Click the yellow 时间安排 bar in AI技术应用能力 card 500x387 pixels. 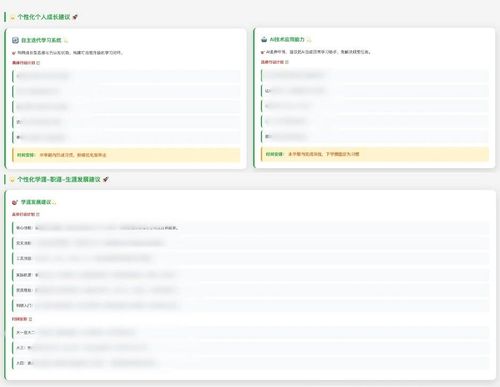tap(375, 154)
